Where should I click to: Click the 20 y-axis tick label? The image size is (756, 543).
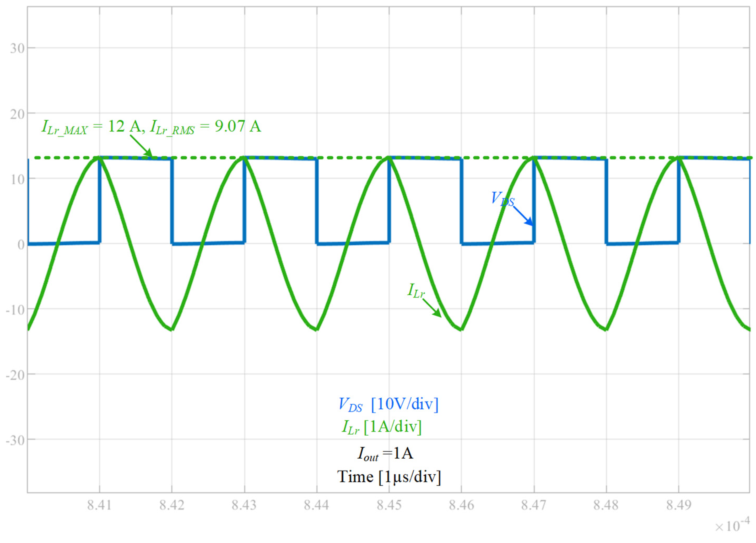[x=17, y=114]
